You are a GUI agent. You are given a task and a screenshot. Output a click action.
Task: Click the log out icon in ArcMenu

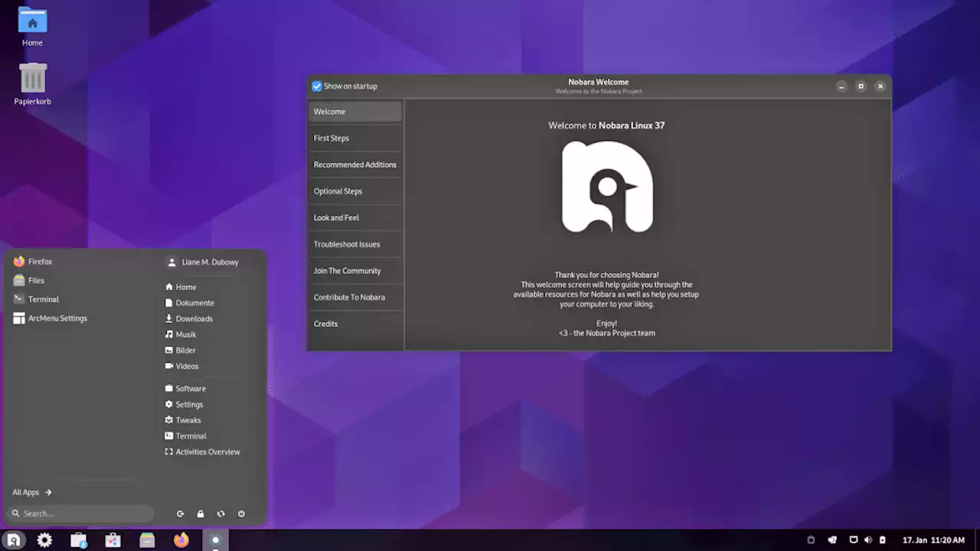pos(181,514)
